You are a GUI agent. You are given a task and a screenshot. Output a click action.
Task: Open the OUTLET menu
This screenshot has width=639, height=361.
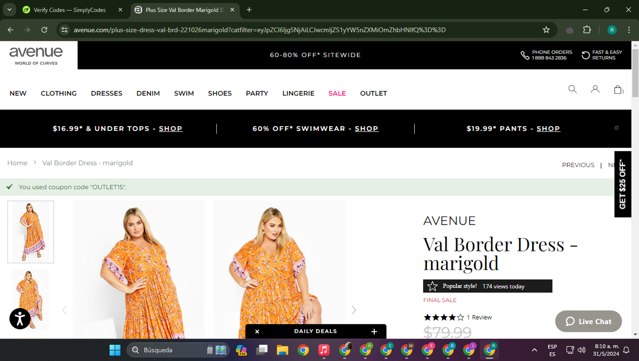(x=373, y=93)
